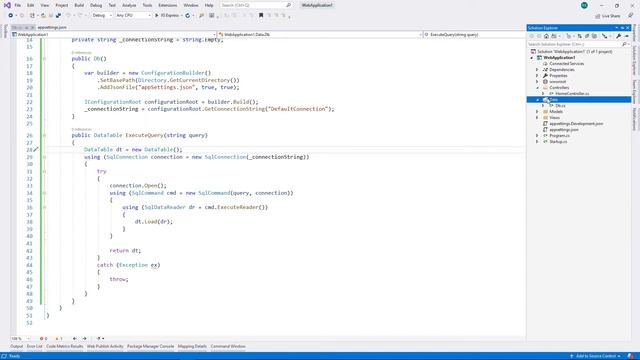
Task: Expand the Models folder
Action: click(537, 111)
